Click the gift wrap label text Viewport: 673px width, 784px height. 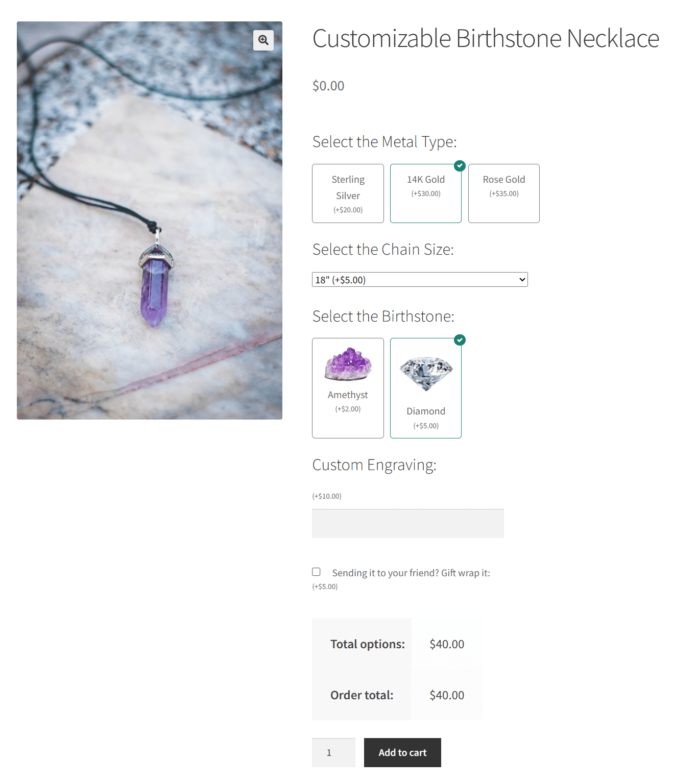point(411,573)
